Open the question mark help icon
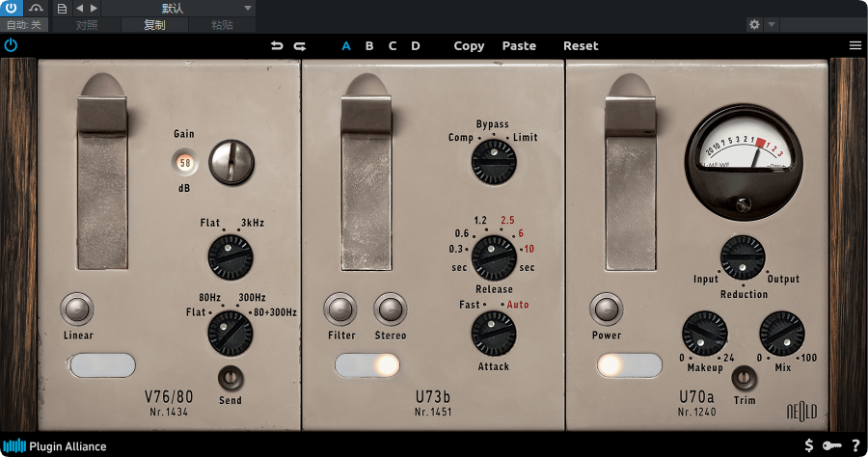Image resolution: width=868 pixels, height=457 pixels. tap(855, 445)
